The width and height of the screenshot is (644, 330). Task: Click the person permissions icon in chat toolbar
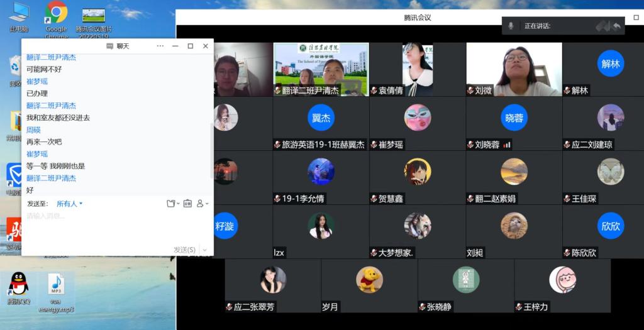[x=201, y=204]
